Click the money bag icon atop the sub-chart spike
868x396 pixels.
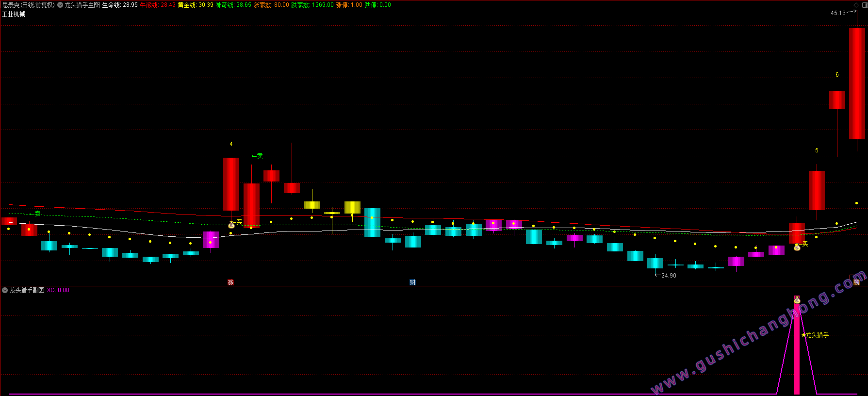click(x=797, y=300)
